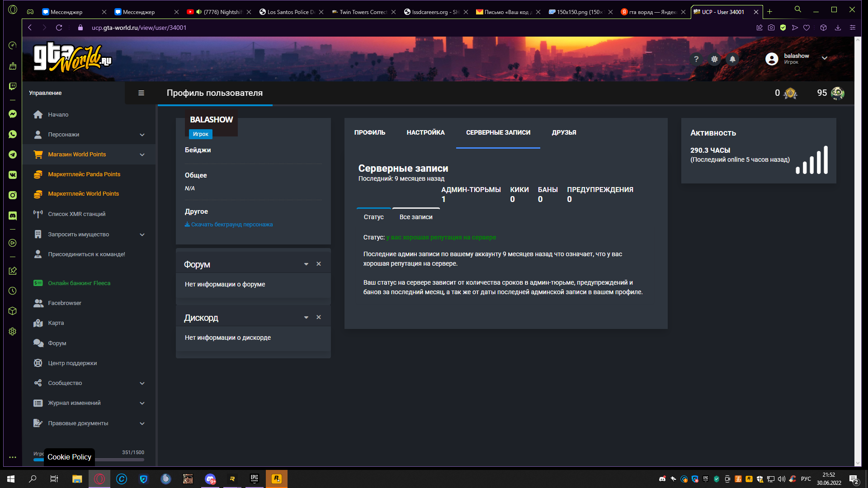
Task: Click the Panda Points icon showing 95
Action: point(837,93)
